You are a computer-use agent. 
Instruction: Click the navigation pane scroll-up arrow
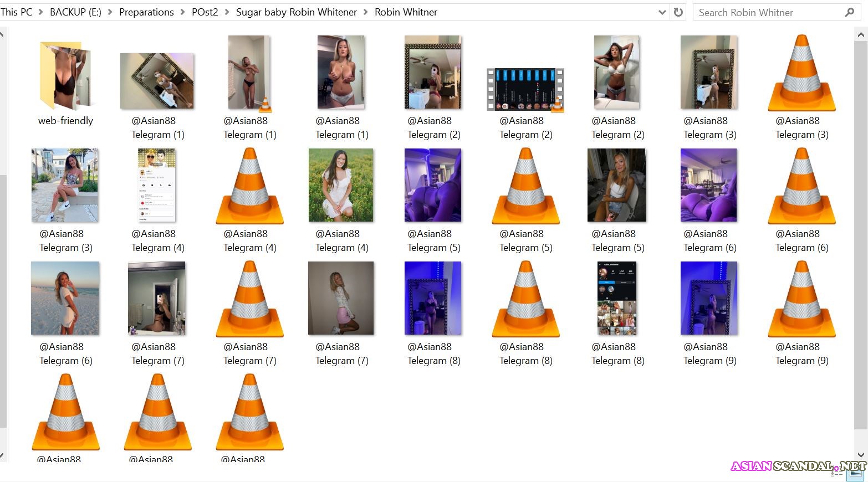(2, 34)
